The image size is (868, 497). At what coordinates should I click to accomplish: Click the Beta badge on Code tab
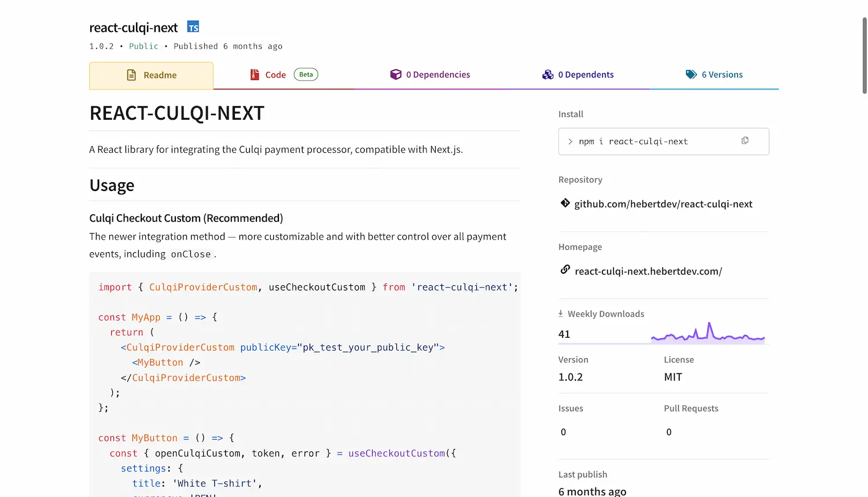point(306,75)
